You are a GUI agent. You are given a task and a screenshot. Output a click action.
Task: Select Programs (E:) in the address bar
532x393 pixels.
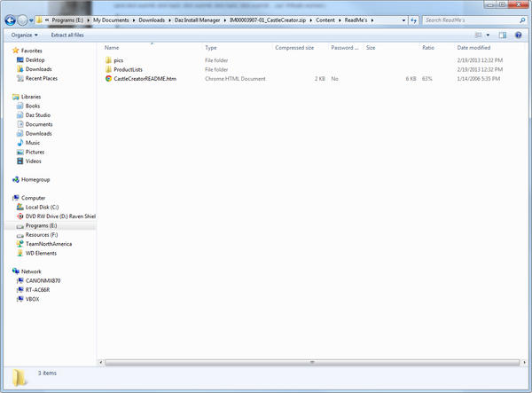tap(67, 20)
